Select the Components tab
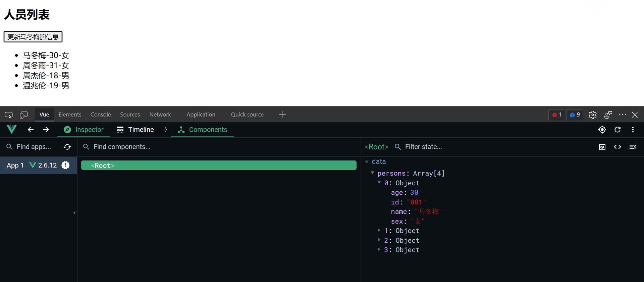Screen dimensions: 644x282 tap(203, 130)
